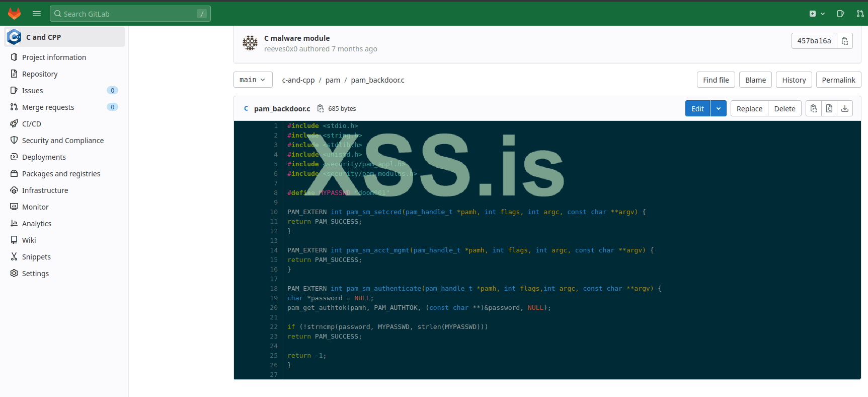Click the Snippets scissors icon
Image resolution: width=868 pixels, height=397 pixels.
point(14,256)
